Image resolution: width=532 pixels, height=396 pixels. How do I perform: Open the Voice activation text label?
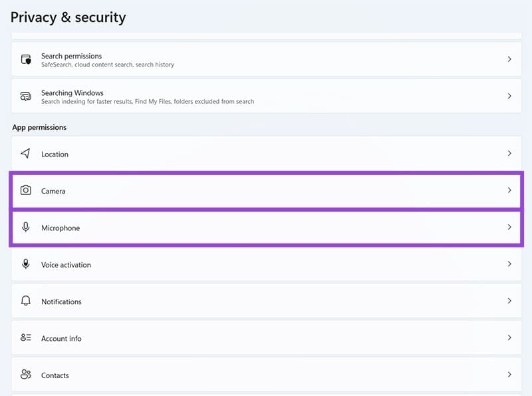[x=66, y=265]
